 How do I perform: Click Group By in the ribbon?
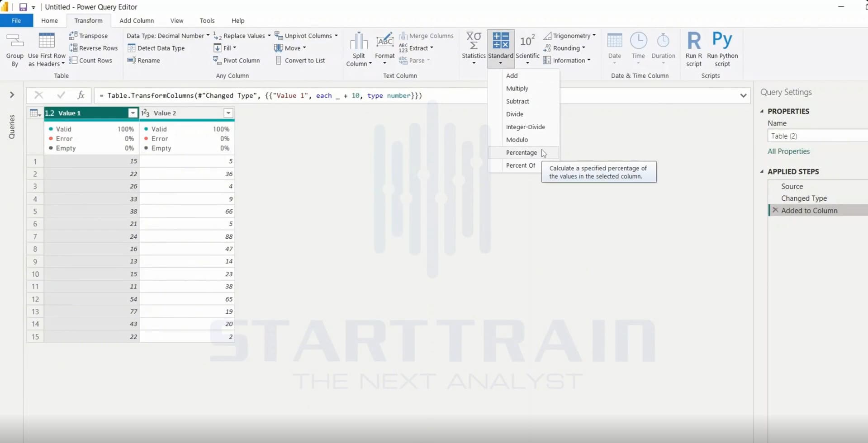coord(15,50)
